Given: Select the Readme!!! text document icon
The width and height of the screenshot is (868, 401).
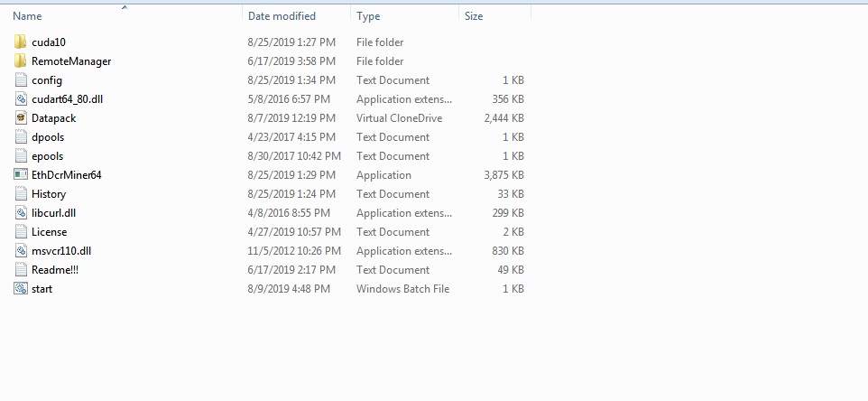Looking at the screenshot, I should point(21,270).
